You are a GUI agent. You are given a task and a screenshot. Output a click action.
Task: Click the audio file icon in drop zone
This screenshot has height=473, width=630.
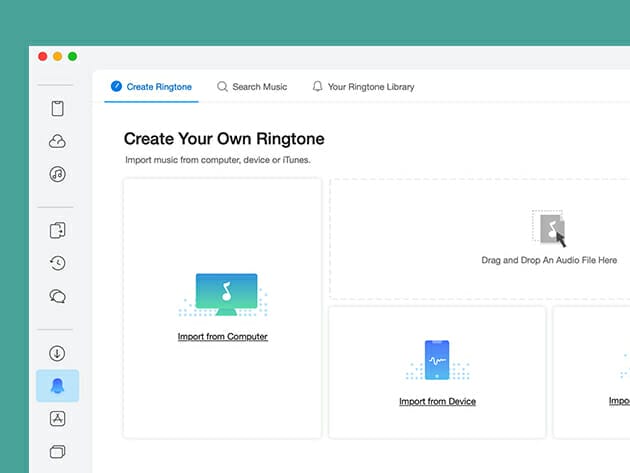point(550,228)
